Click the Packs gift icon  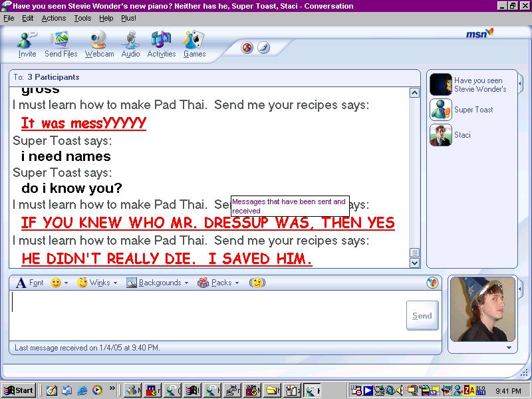click(203, 283)
